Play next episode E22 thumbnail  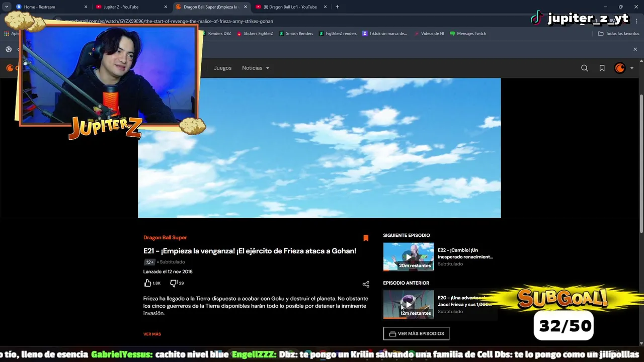pyautogui.click(x=409, y=256)
